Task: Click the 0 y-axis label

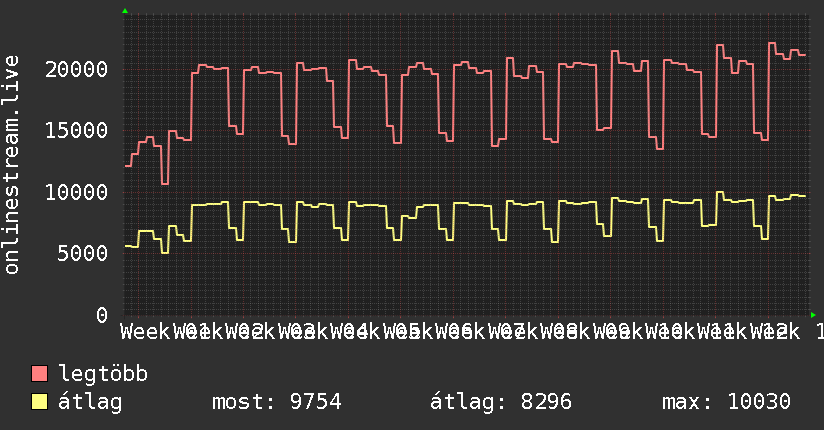Action: [x=102, y=315]
